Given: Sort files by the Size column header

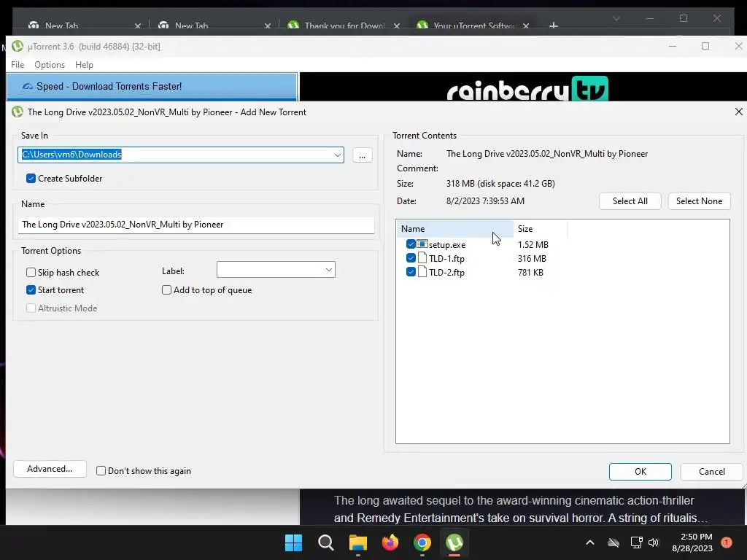Looking at the screenshot, I should tap(541, 228).
